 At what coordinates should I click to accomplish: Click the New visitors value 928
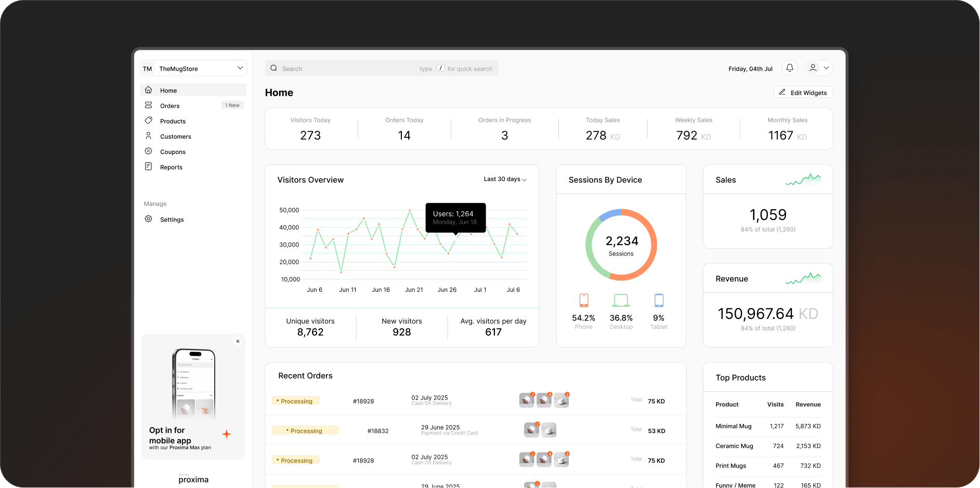pos(402,332)
